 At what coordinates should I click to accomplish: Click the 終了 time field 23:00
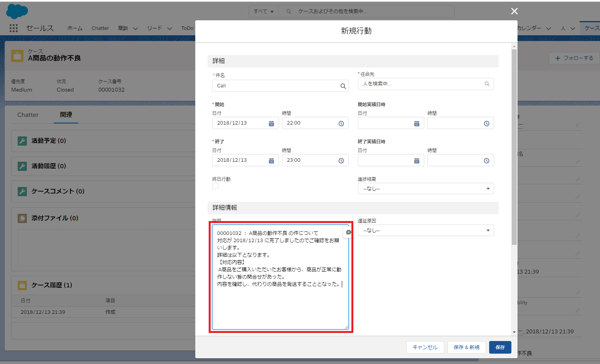315,160
